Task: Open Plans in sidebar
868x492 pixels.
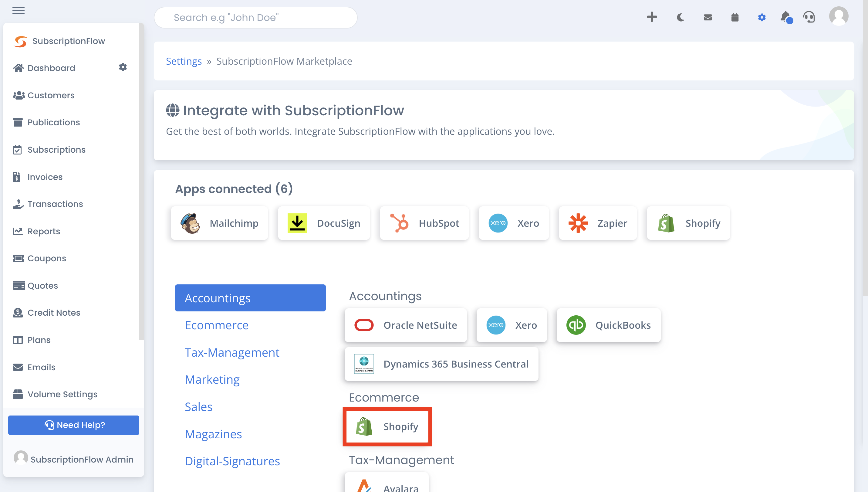Action: [32, 340]
